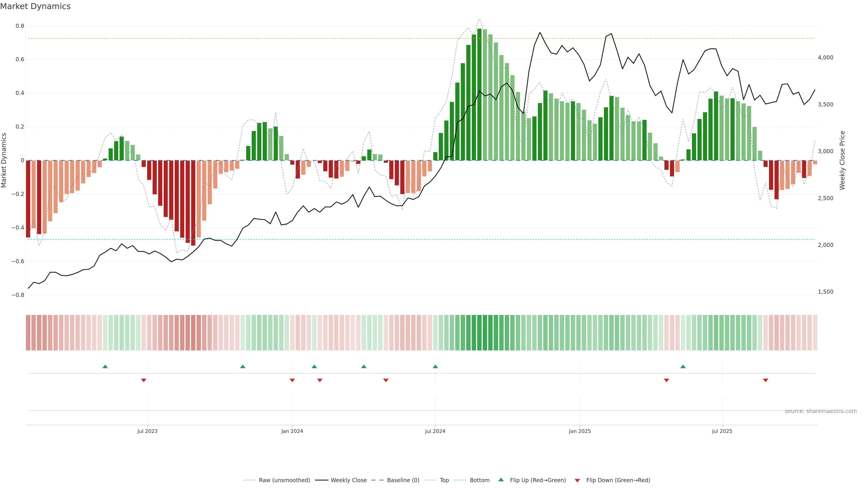Click the first green flip-up marker in the timeline
Viewport: 868px width, 488px height.
[105, 366]
